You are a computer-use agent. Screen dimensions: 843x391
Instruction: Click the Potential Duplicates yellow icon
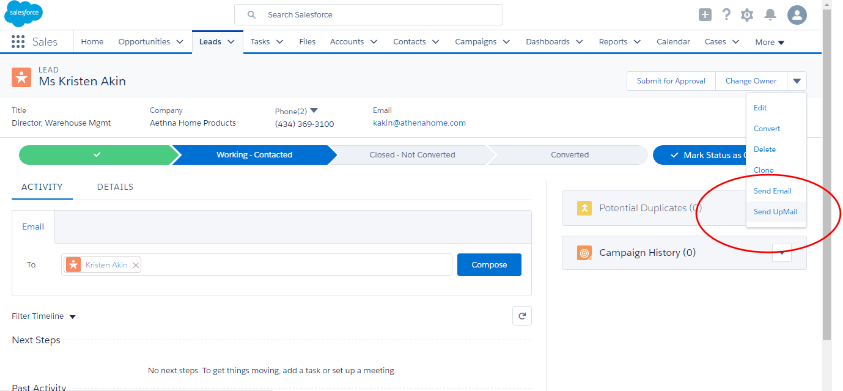[584, 208]
